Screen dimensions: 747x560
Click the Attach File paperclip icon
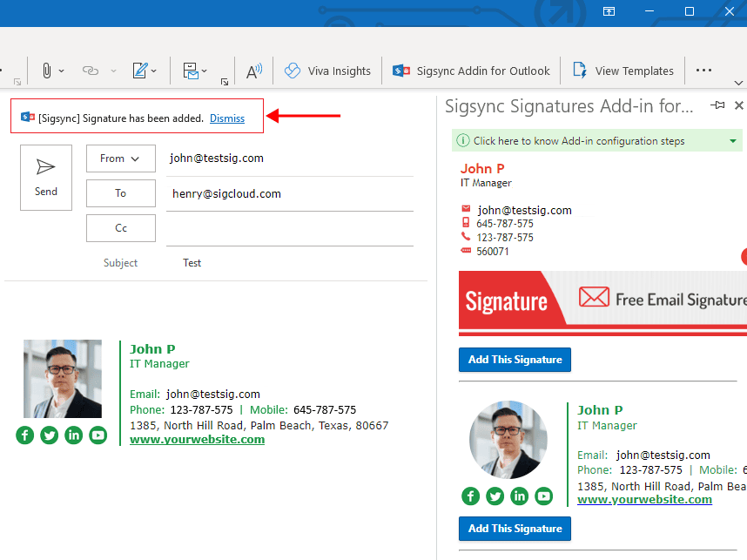point(45,71)
